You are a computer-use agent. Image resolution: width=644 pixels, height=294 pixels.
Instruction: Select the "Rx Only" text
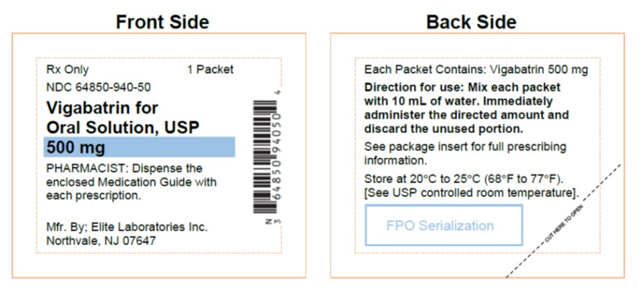click(68, 70)
